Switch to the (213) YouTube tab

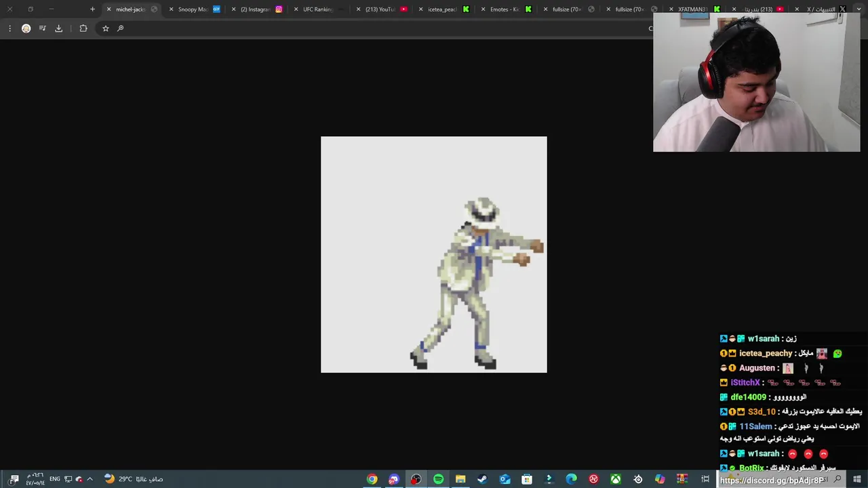click(x=380, y=9)
